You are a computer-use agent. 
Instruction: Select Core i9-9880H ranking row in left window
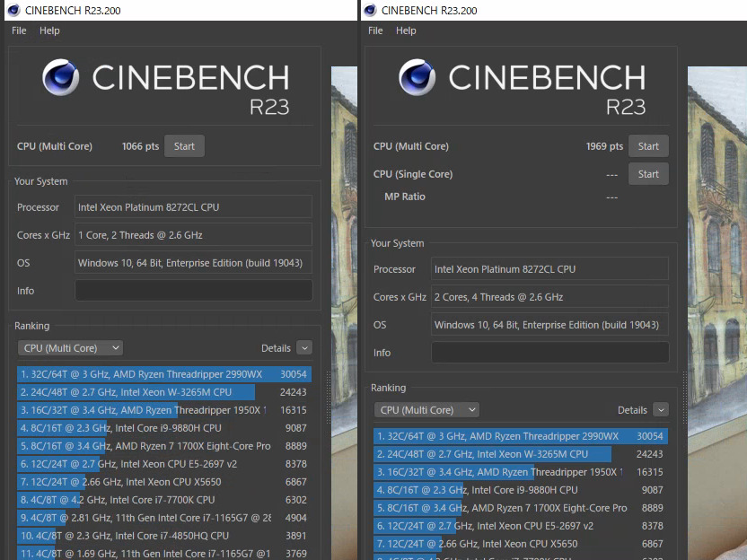click(x=164, y=428)
